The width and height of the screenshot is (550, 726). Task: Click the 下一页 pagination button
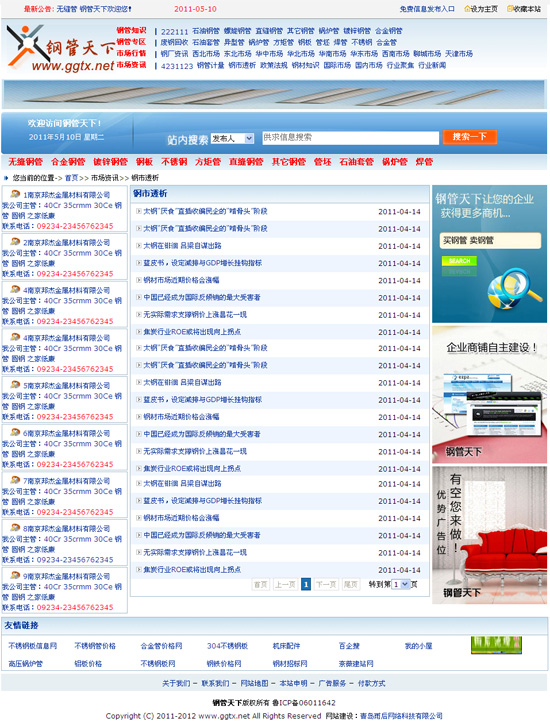[325, 584]
